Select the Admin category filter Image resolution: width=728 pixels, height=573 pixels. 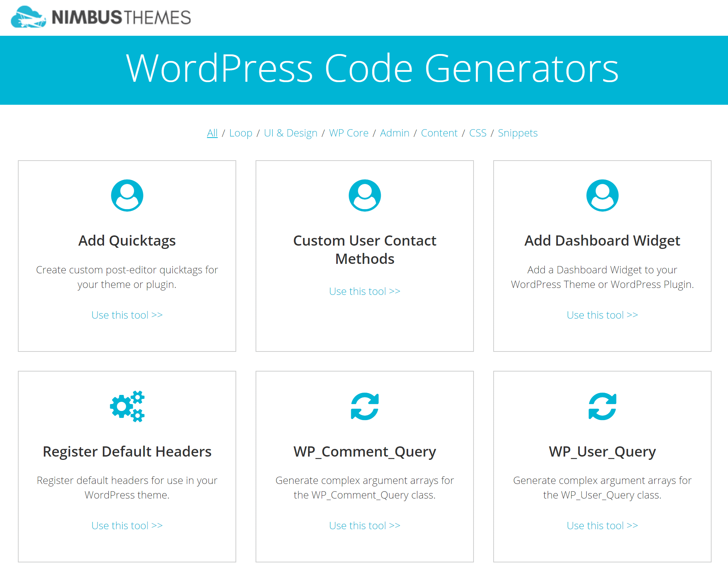[x=394, y=132]
